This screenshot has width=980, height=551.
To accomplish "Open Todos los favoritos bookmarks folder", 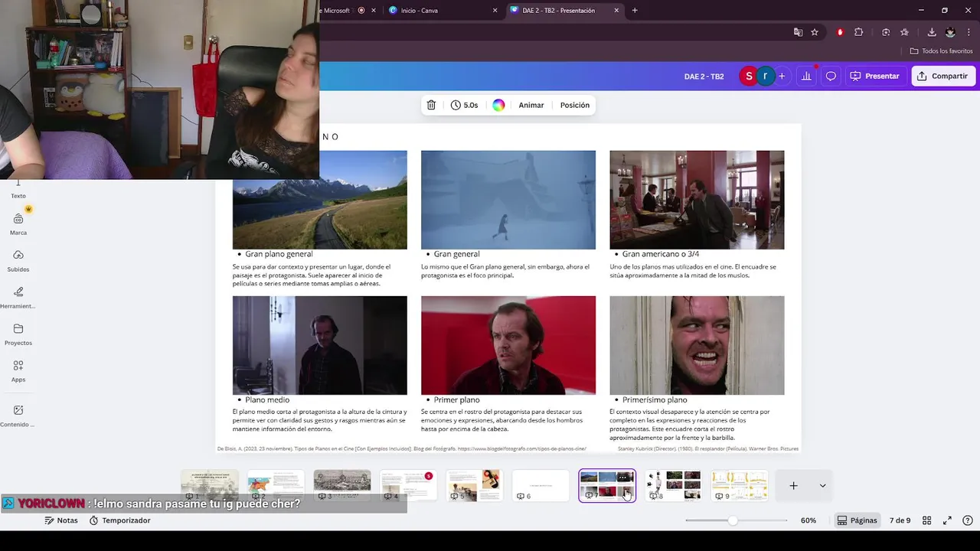I will pos(942,51).
